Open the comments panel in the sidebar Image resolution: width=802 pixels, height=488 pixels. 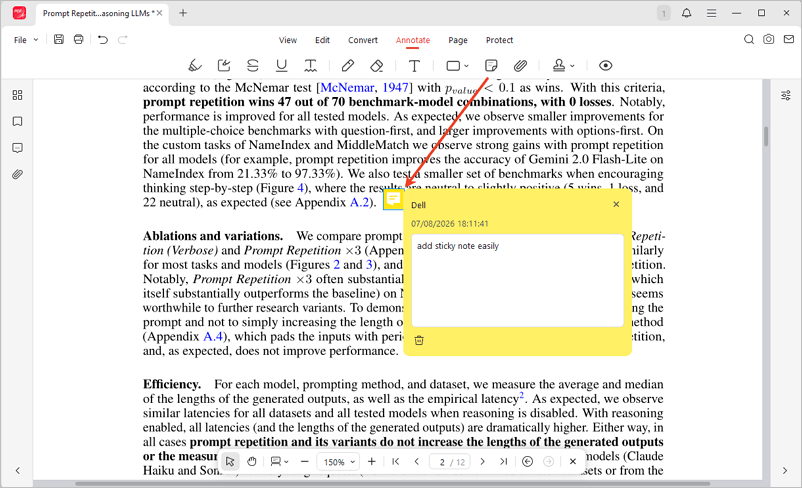[x=17, y=148]
